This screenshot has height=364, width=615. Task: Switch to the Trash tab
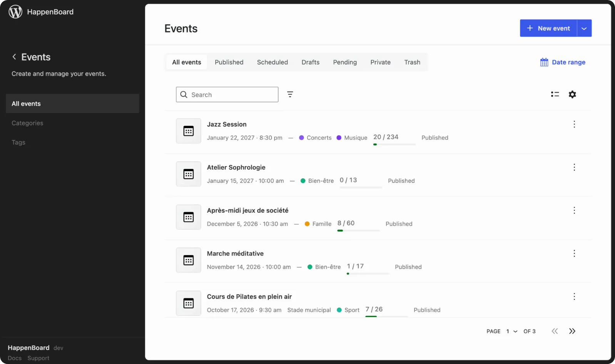click(412, 62)
